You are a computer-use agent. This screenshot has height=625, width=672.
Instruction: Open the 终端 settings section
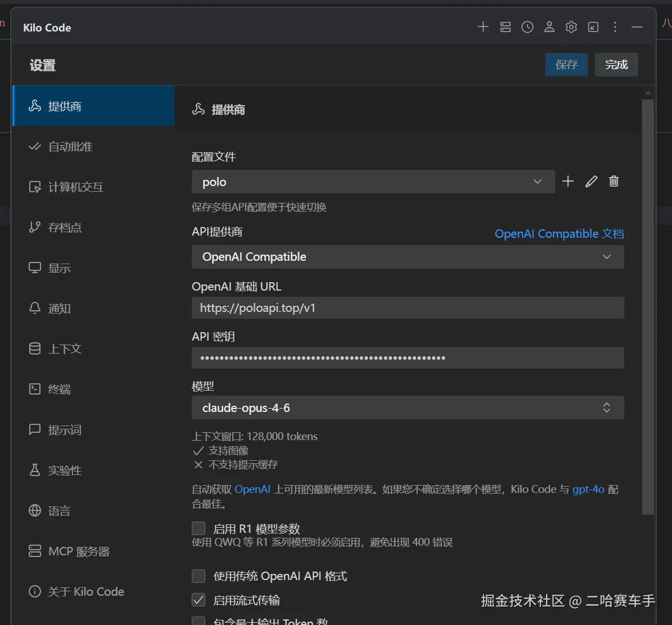[x=93, y=389]
